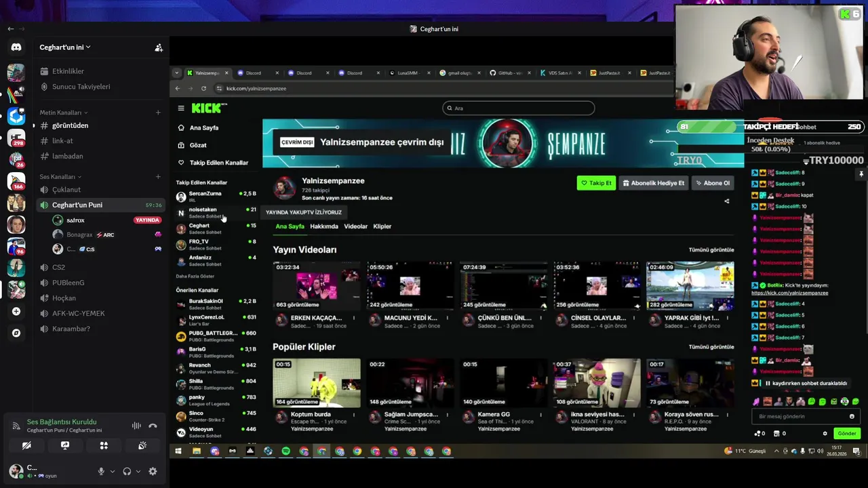Open Discord activities launcher icon
The image size is (868, 488).
tap(104, 445)
